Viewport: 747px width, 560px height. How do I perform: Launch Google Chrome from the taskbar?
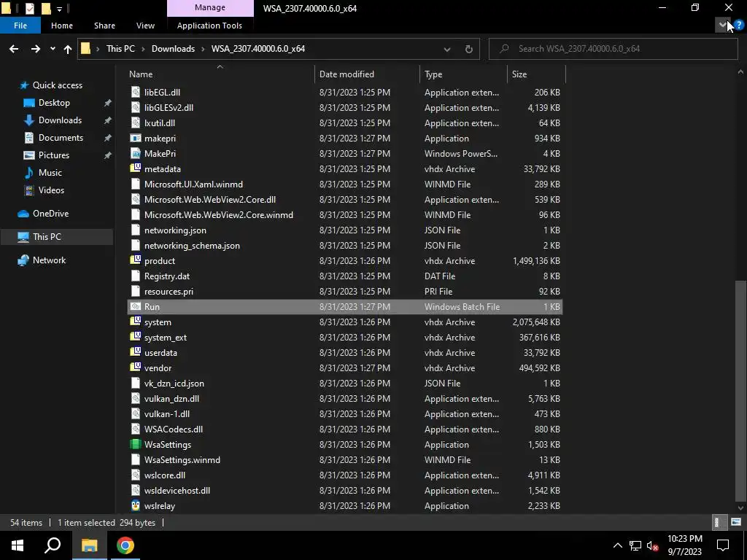(x=125, y=545)
